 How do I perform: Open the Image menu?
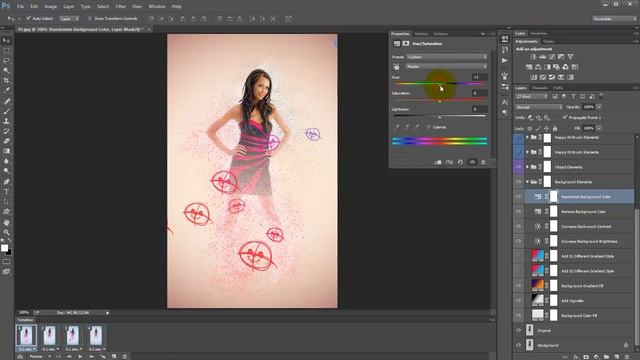tap(50, 7)
